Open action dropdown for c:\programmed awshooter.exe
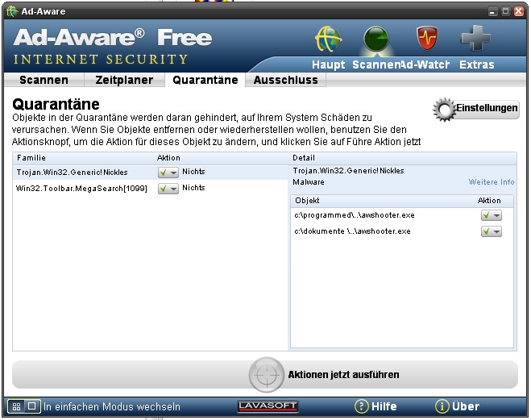This screenshot has height=420, width=531. pos(492,215)
